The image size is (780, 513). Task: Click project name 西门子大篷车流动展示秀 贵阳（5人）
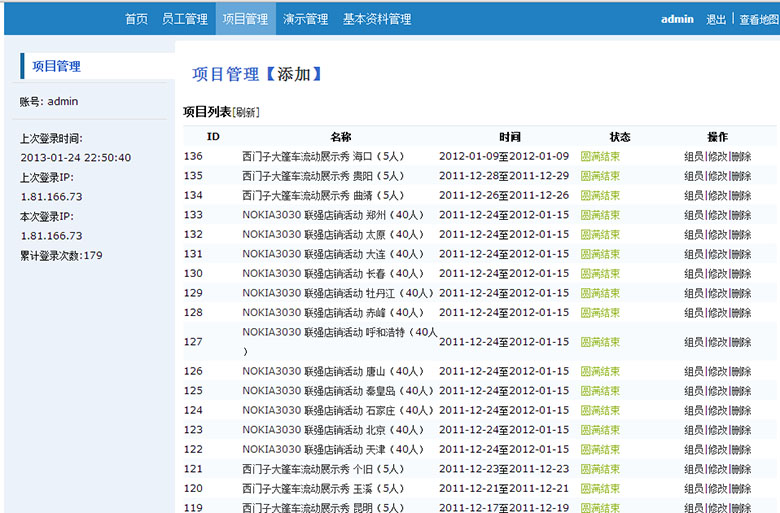pyautogui.click(x=323, y=176)
